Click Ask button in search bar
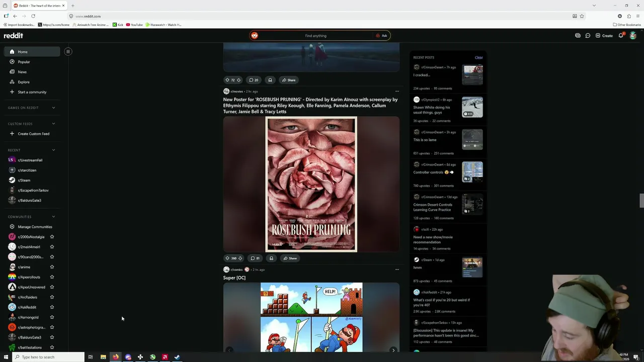 point(381,36)
